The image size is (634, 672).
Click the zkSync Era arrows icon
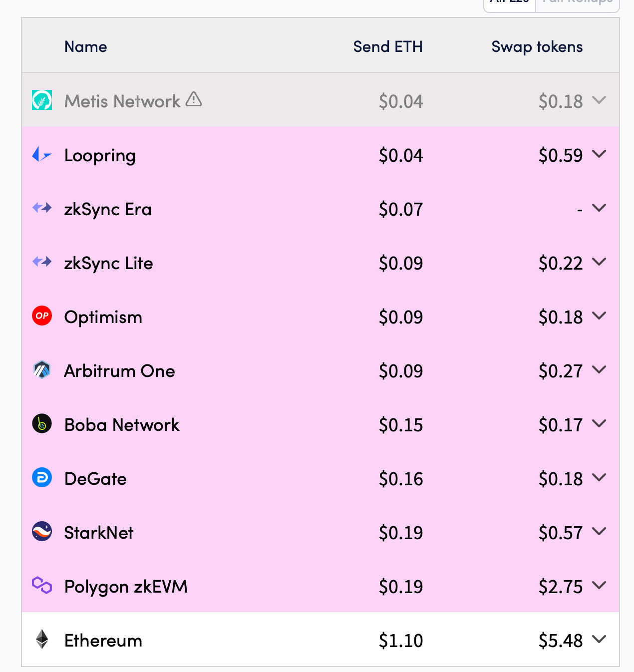point(42,208)
